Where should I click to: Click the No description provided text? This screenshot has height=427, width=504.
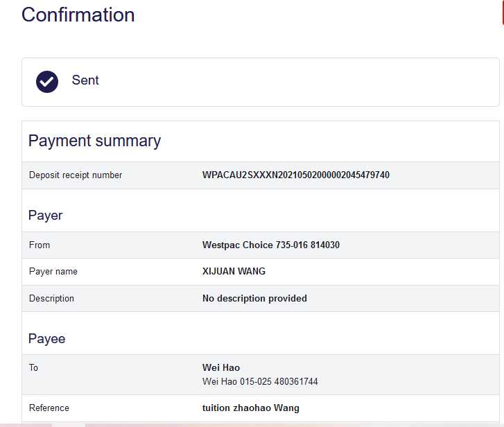tap(254, 299)
